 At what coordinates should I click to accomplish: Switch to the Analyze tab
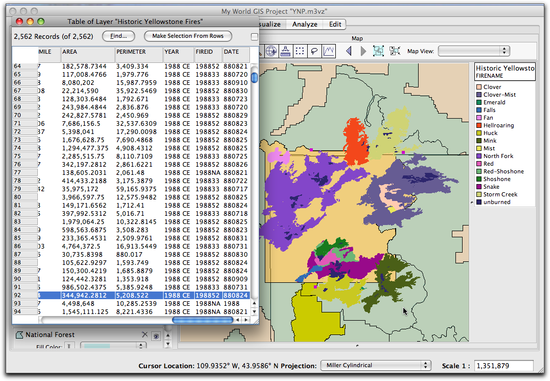(304, 24)
